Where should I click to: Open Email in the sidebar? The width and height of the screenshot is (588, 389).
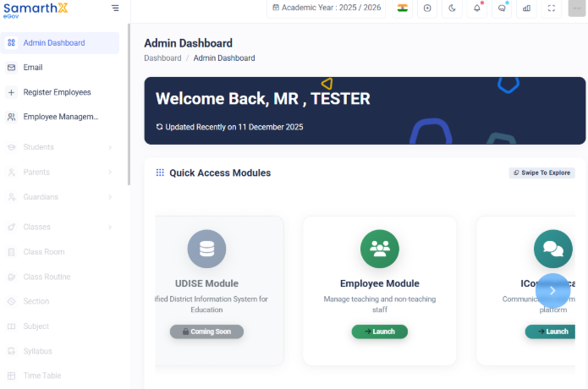tap(60, 68)
